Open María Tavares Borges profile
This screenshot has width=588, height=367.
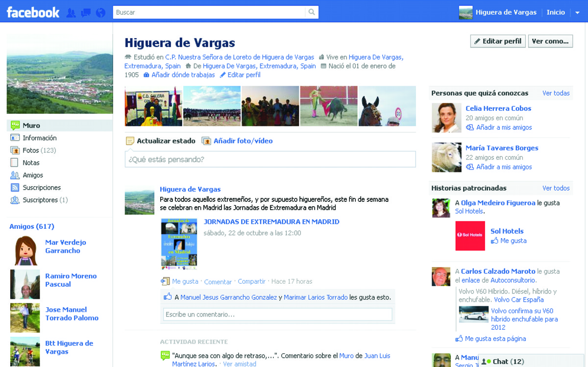click(502, 148)
